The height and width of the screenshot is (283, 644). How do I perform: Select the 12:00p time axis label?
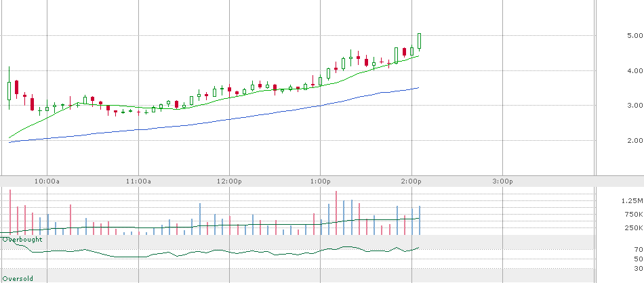point(229,181)
